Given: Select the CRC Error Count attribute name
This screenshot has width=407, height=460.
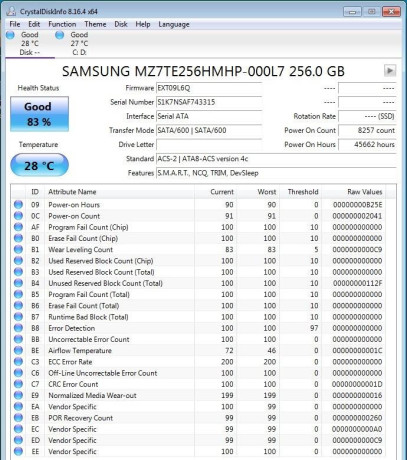Looking at the screenshot, I should (73, 384).
